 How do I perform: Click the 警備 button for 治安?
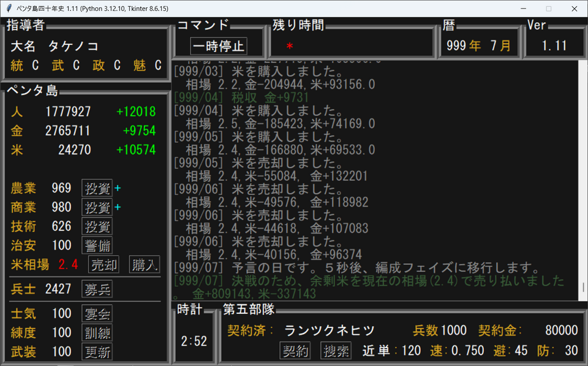pyautogui.click(x=97, y=245)
